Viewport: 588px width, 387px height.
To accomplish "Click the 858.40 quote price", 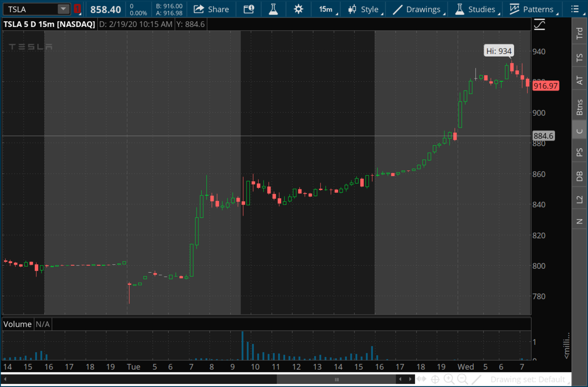I will [x=105, y=9].
